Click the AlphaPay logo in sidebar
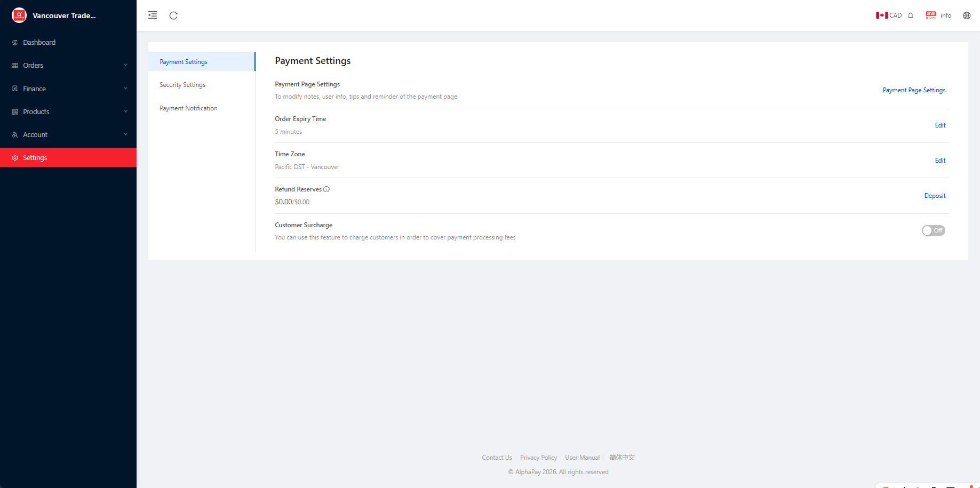This screenshot has height=488, width=980. tap(19, 15)
